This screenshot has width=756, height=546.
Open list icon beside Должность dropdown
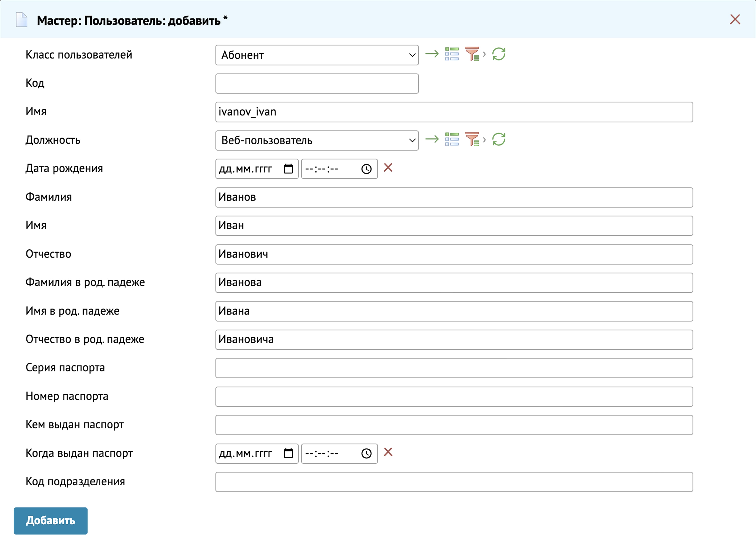452,139
